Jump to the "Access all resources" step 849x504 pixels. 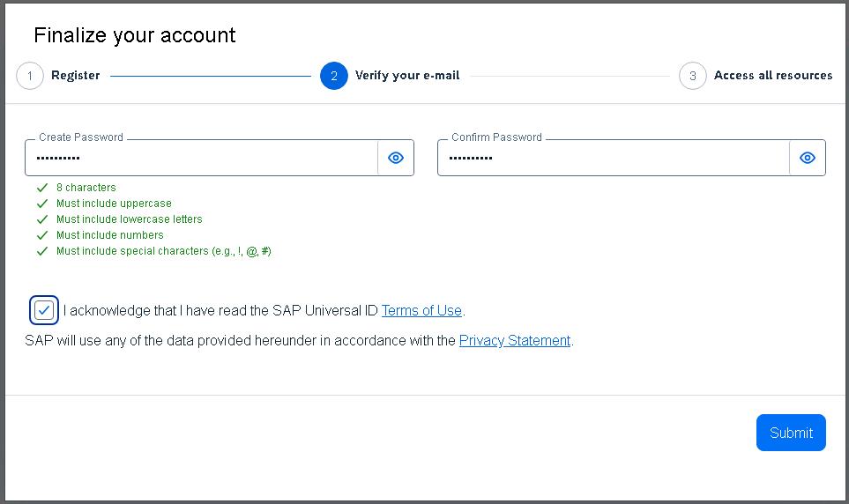772,76
